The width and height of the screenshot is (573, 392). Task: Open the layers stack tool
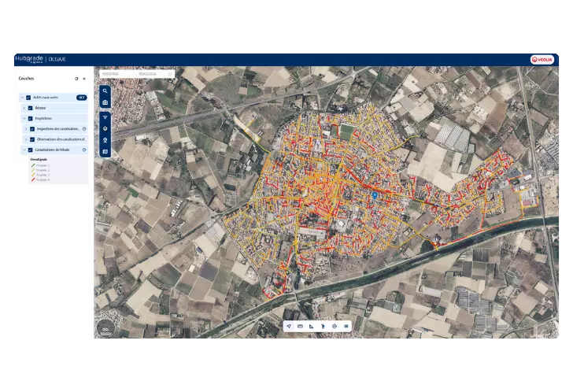105,128
